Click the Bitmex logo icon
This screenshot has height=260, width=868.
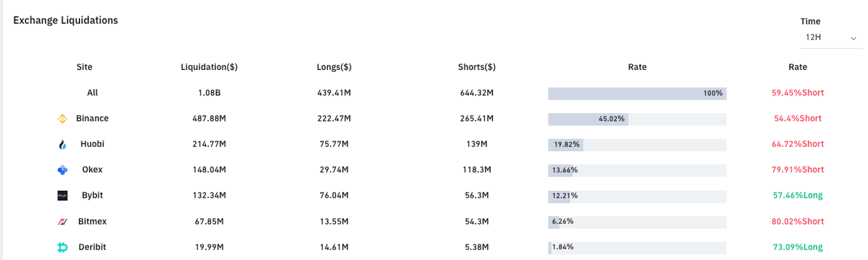click(x=62, y=222)
